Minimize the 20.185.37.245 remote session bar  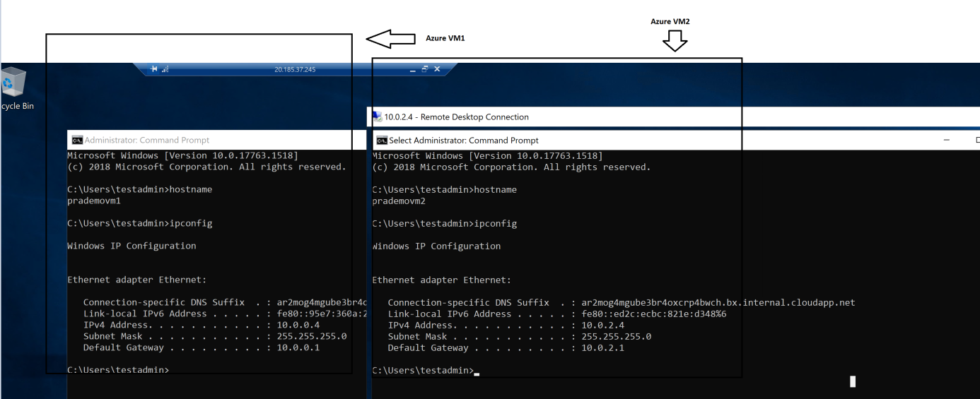click(x=414, y=69)
